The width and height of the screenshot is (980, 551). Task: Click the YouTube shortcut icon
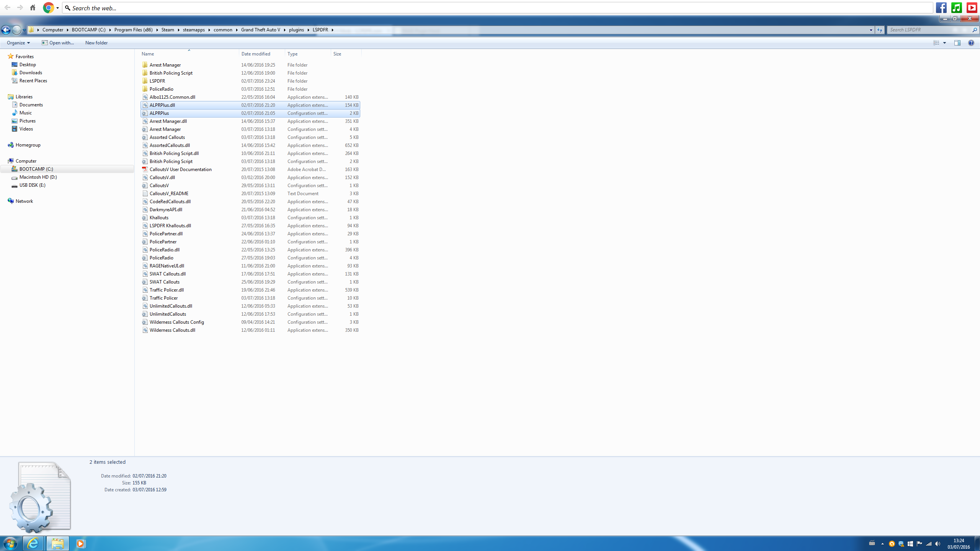971,8
